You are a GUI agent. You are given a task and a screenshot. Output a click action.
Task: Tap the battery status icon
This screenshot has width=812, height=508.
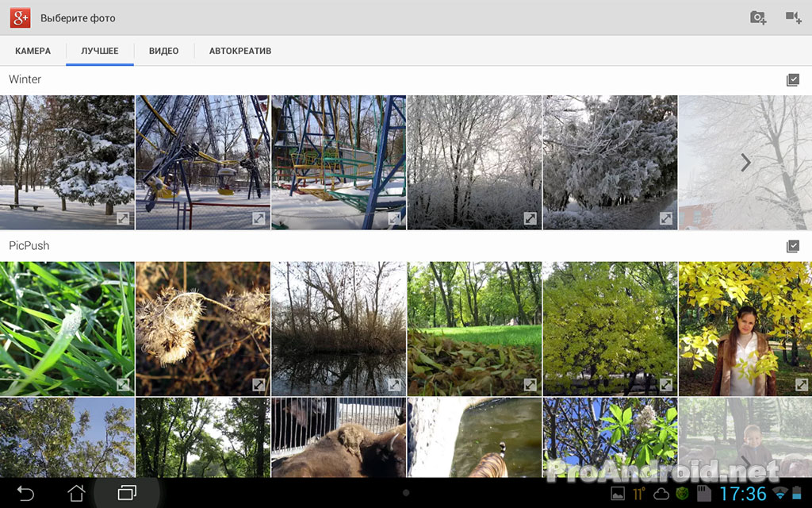click(x=798, y=494)
